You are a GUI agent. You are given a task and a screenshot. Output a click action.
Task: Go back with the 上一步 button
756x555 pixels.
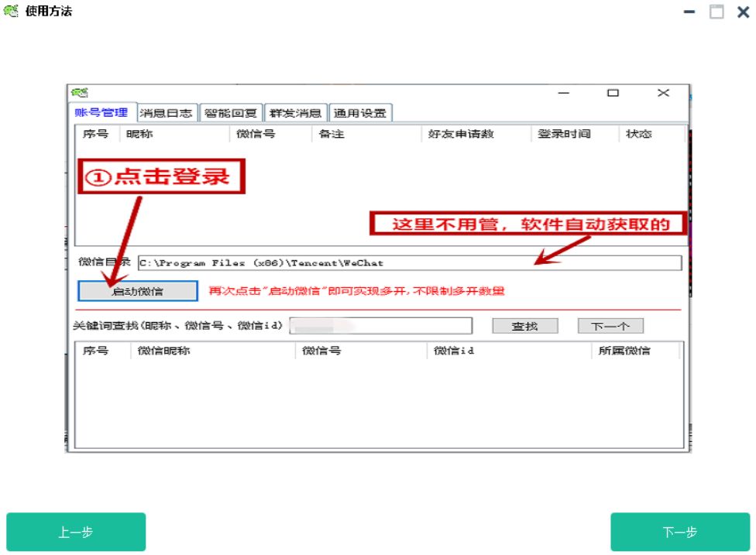pos(76,532)
